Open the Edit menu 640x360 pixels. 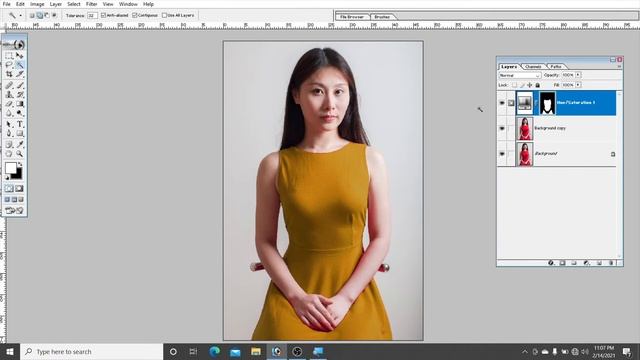(x=20, y=4)
